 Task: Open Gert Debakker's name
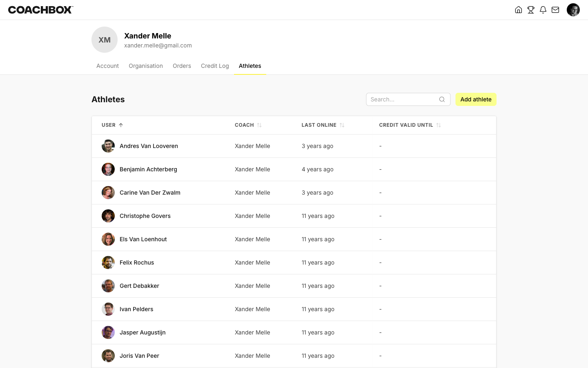coord(139,286)
